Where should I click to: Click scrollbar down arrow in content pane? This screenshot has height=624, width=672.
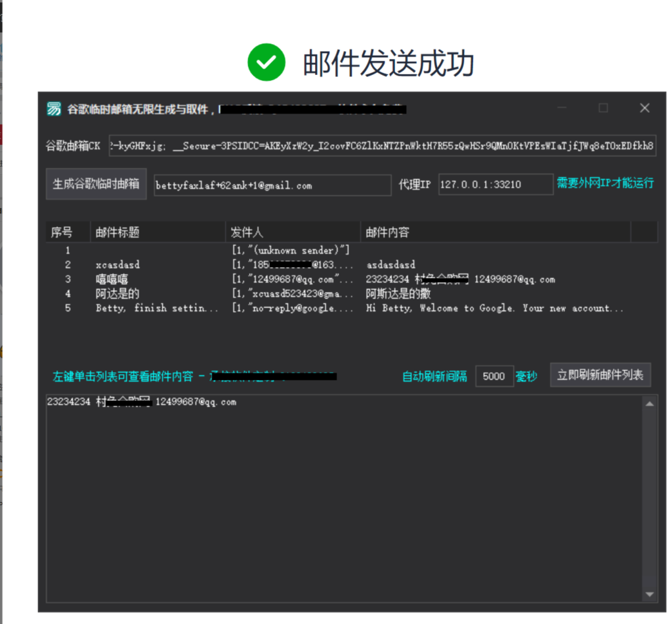[x=650, y=594]
